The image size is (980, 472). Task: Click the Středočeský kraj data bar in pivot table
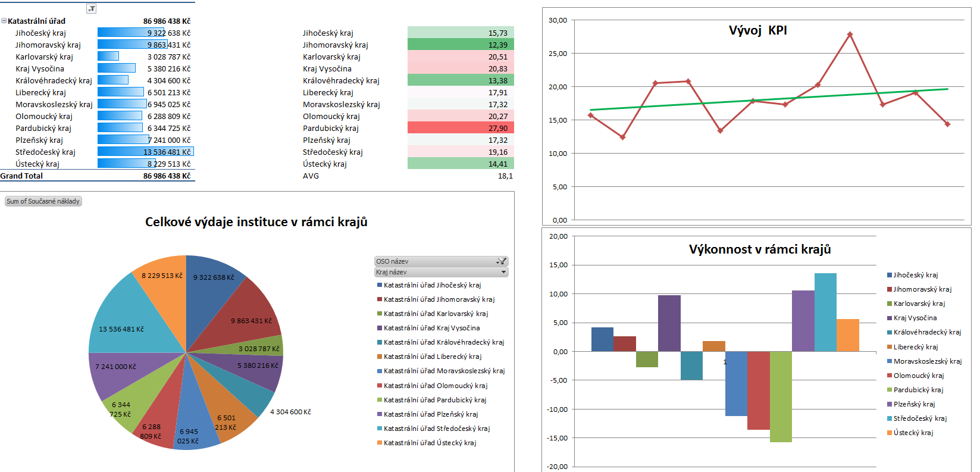[x=145, y=152]
